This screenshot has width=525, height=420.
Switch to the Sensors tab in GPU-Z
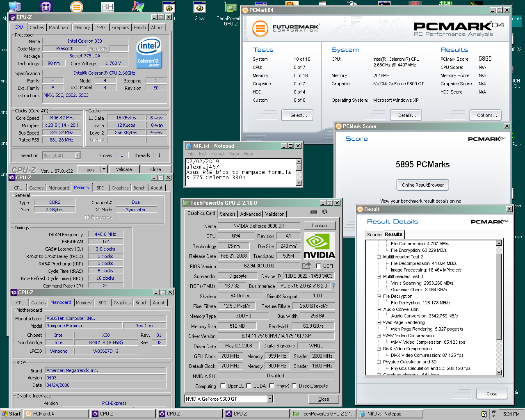(x=228, y=214)
